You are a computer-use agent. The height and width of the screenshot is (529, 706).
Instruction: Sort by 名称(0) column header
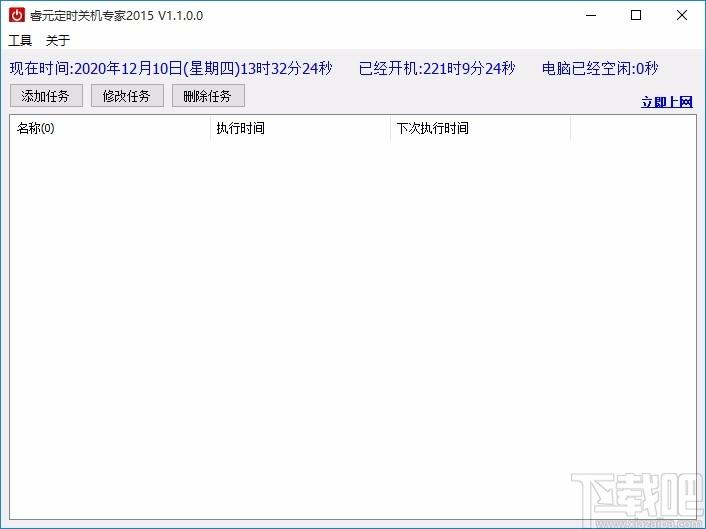point(110,128)
